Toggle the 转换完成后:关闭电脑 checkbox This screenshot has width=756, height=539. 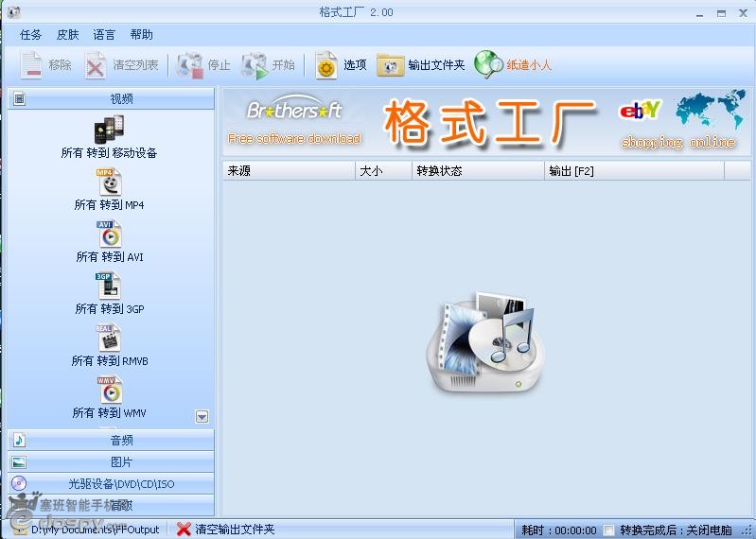(609, 530)
